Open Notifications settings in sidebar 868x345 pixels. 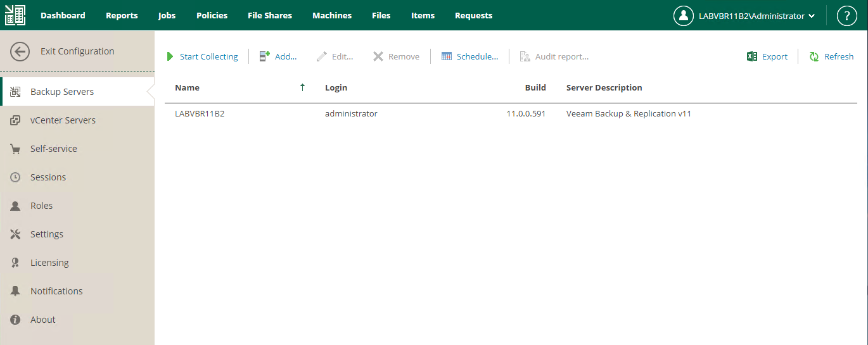tap(56, 291)
